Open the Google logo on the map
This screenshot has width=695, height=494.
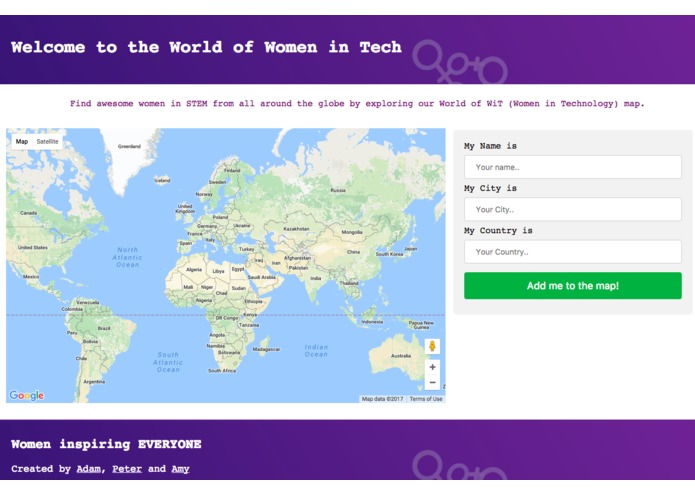click(27, 395)
